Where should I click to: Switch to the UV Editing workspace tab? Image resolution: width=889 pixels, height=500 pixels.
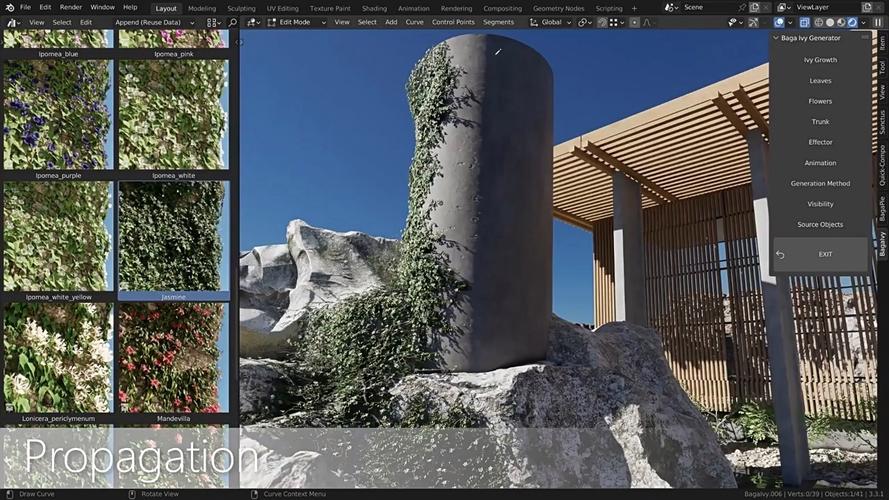(282, 9)
